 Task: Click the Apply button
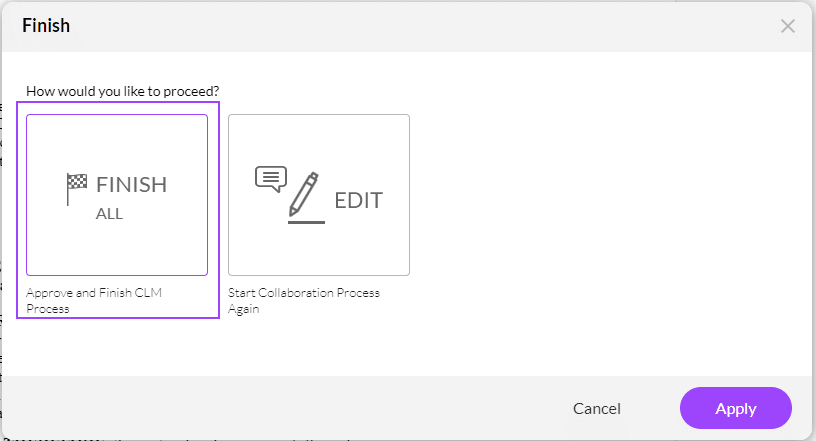736,408
